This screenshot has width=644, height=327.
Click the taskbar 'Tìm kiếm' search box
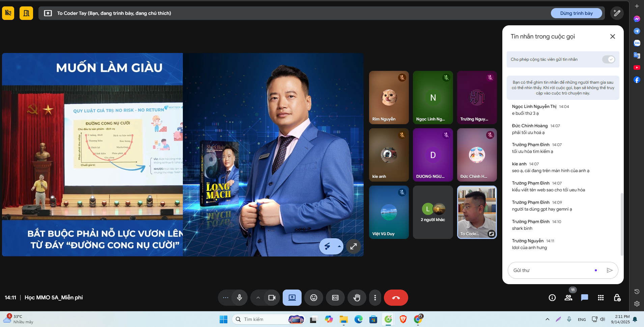[269, 319]
